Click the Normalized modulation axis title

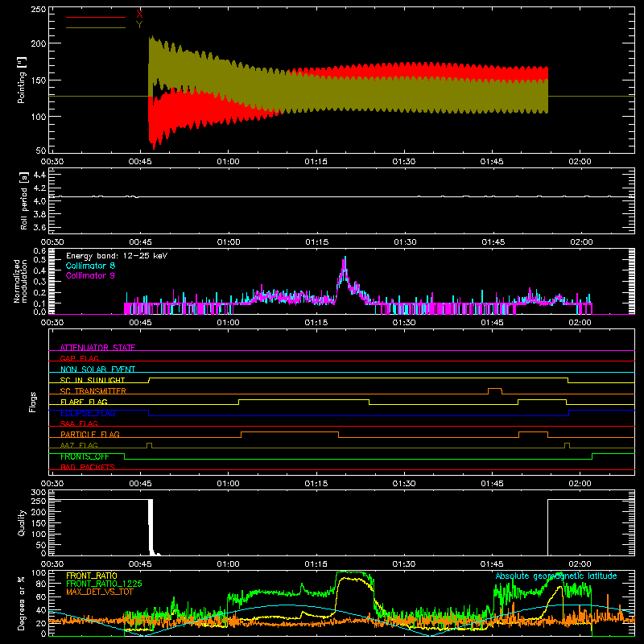(x=21, y=281)
